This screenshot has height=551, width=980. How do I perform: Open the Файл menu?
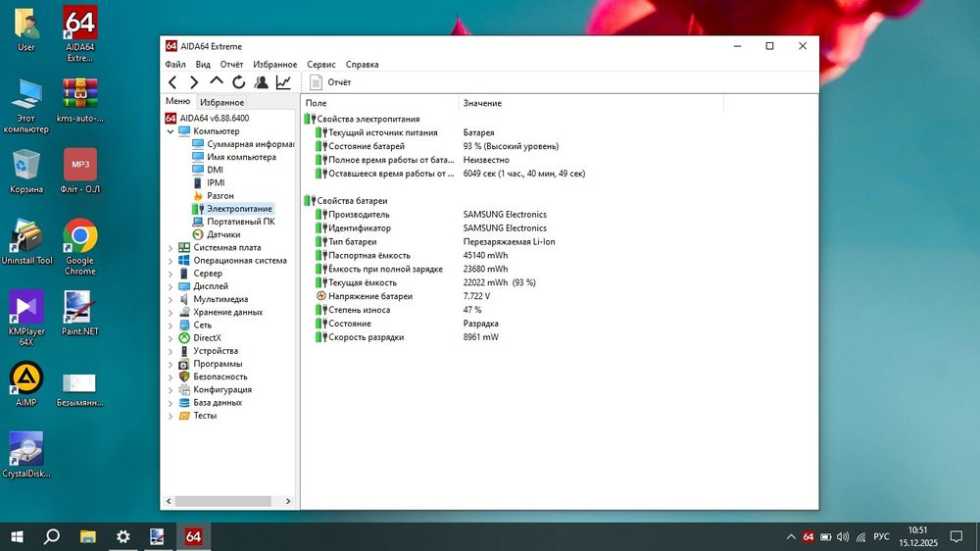pyautogui.click(x=175, y=65)
